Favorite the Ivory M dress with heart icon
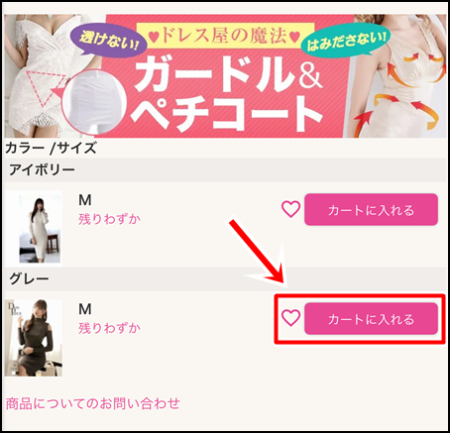450x433 pixels. tap(291, 209)
